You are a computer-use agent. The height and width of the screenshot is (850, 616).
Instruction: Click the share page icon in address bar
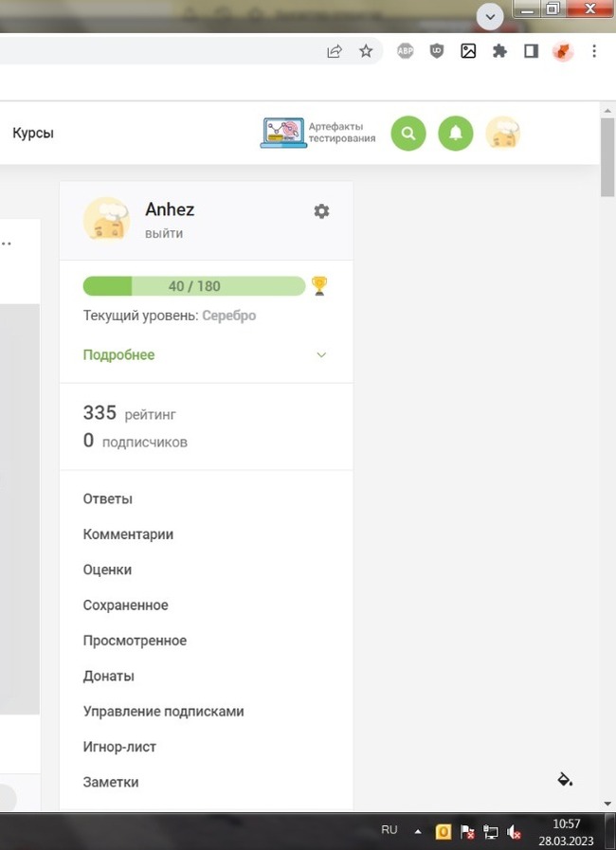click(x=335, y=51)
